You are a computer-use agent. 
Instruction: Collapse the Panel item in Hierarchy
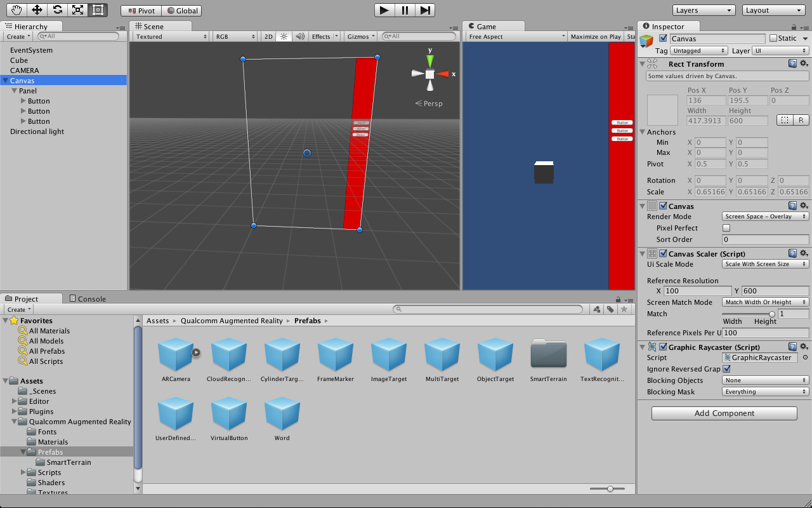click(15, 91)
